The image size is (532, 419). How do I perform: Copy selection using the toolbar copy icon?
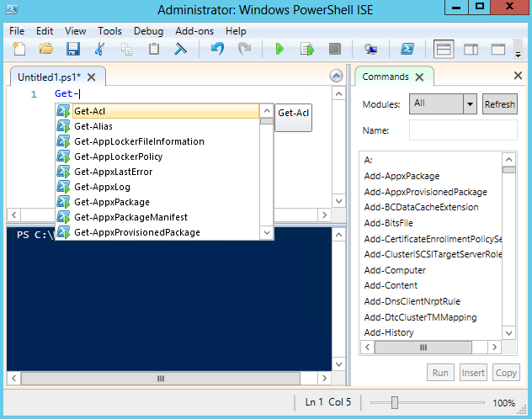tap(126, 50)
